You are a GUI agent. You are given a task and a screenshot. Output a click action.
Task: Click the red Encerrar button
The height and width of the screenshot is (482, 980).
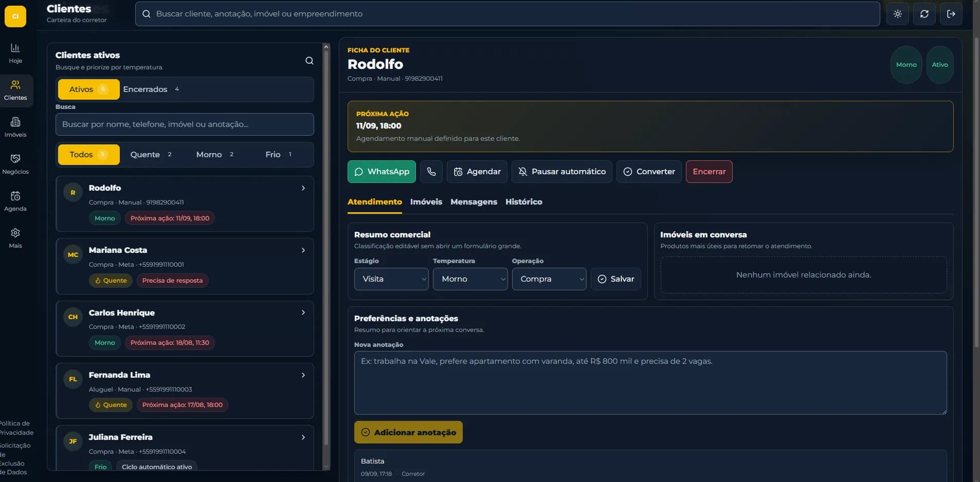click(x=709, y=172)
